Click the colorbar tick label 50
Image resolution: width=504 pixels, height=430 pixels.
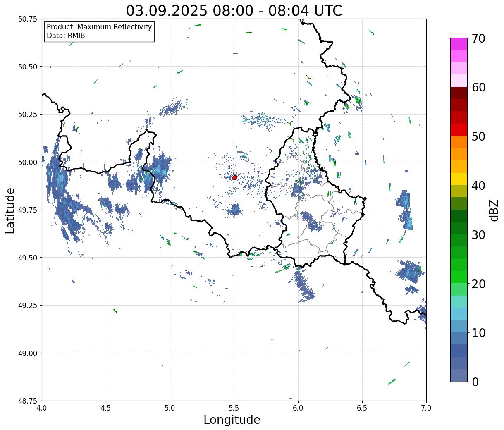478,136
